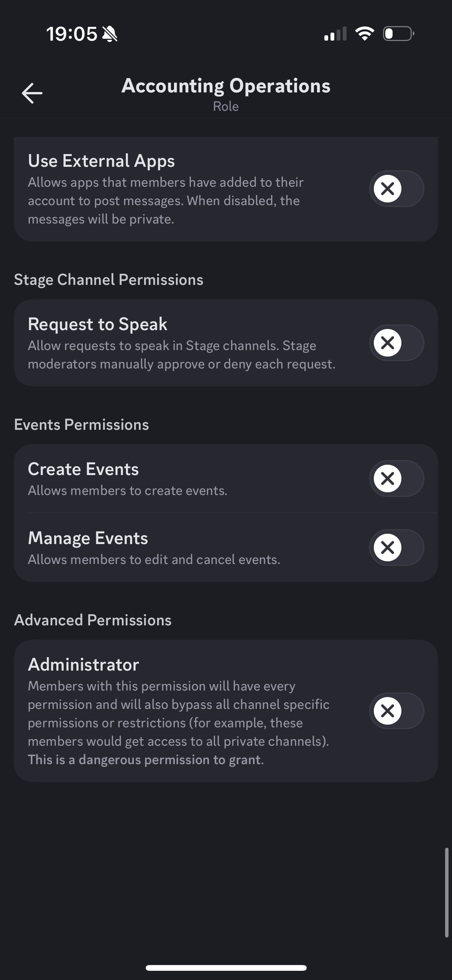
Task: Tap the 19:05 clock in status bar
Action: click(x=72, y=34)
